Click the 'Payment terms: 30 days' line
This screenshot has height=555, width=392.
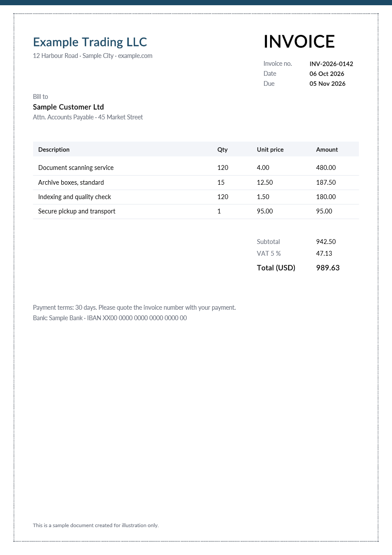(x=134, y=308)
